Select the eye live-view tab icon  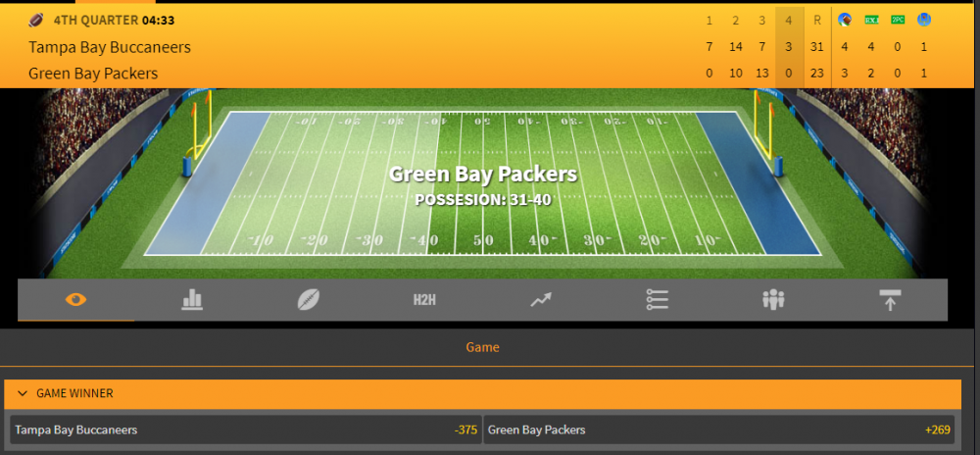(x=76, y=300)
